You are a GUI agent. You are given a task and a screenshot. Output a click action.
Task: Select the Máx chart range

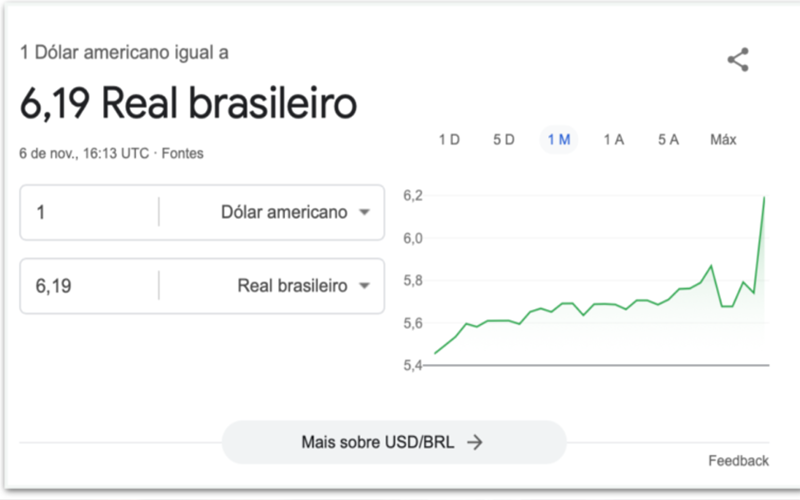click(x=723, y=140)
